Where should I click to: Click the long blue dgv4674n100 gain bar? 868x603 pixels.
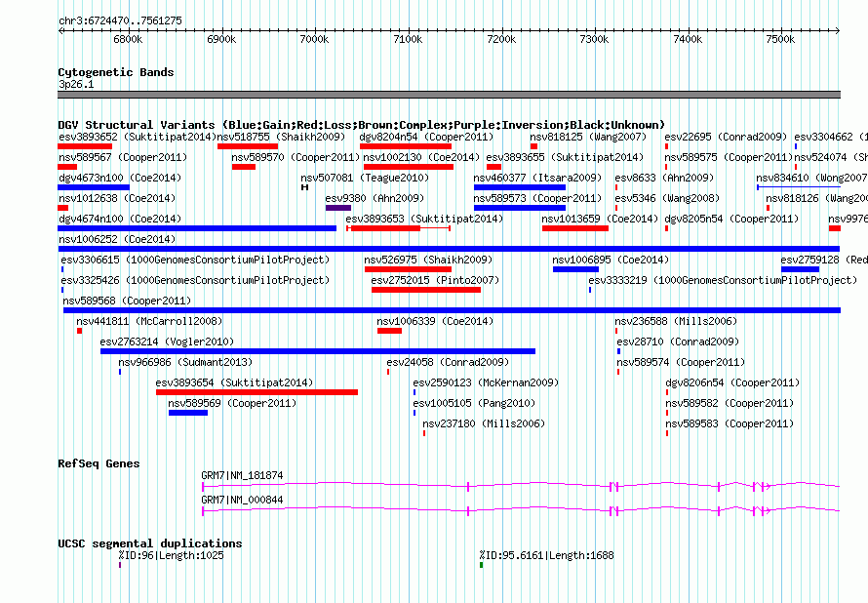pos(197,228)
